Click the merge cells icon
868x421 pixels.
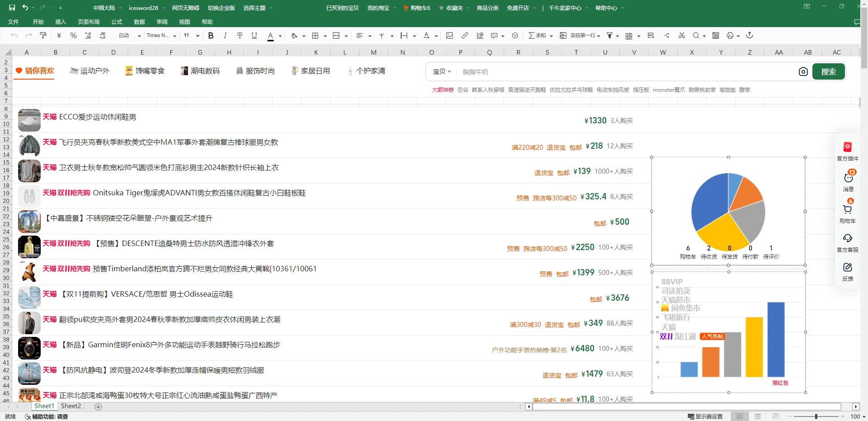tap(336, 36)
